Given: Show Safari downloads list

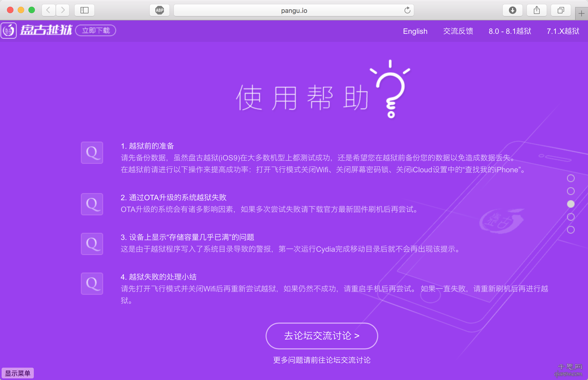Looking at the screenshot, I should (x=513, y=10).
